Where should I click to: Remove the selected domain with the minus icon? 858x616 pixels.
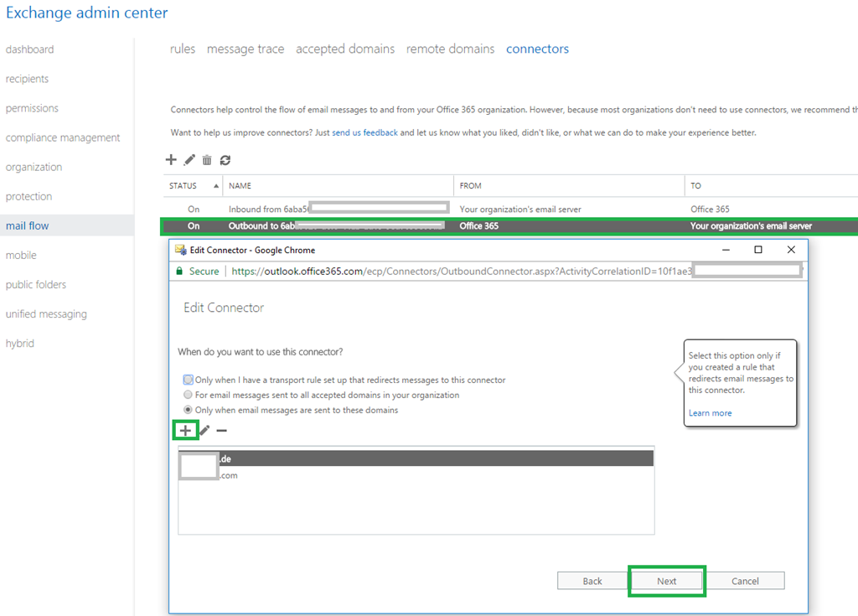pos(221,431)
